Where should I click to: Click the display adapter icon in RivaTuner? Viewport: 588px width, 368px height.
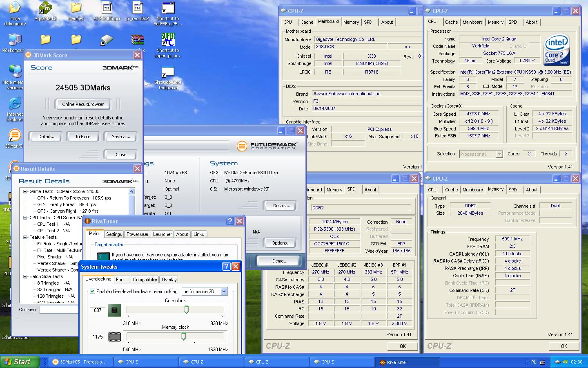tap(103, 256)
